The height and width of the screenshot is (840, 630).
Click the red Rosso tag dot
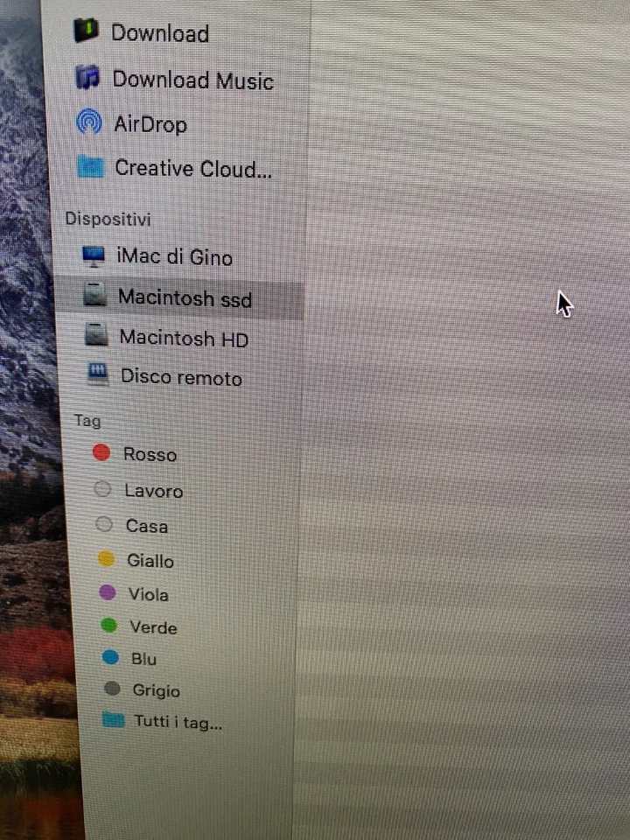coord(101,452)
